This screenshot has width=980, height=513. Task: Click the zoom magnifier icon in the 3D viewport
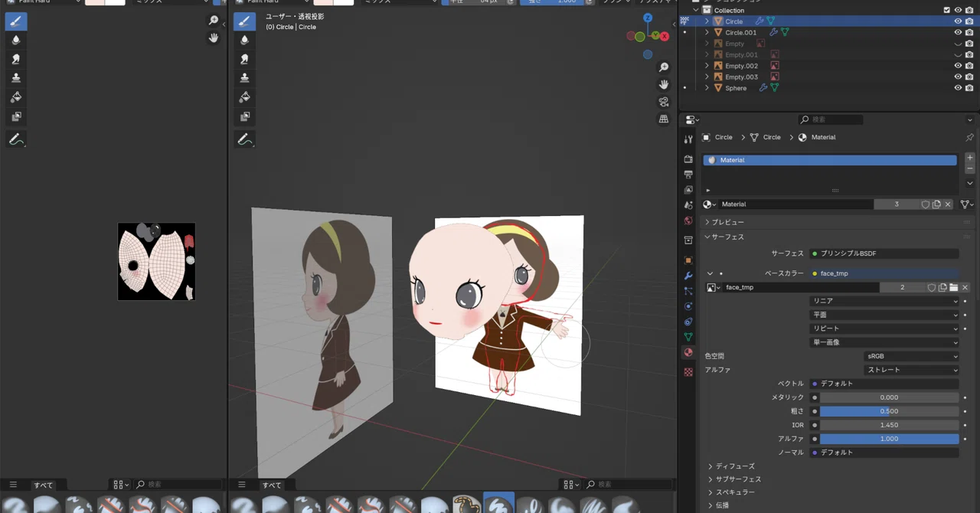pos(664,68)
